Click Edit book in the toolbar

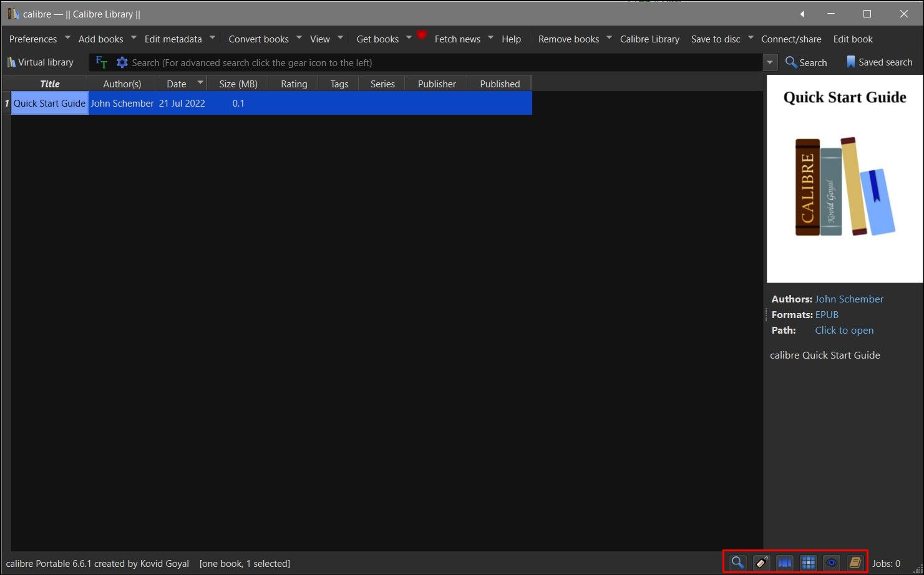pyautogui.click(x=853, y=39)
